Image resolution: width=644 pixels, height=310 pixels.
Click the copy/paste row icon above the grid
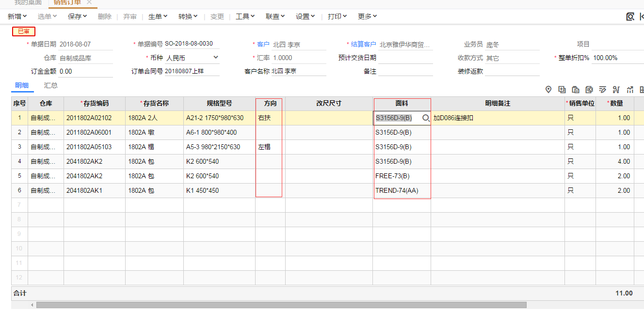click(x=576, y=90)
